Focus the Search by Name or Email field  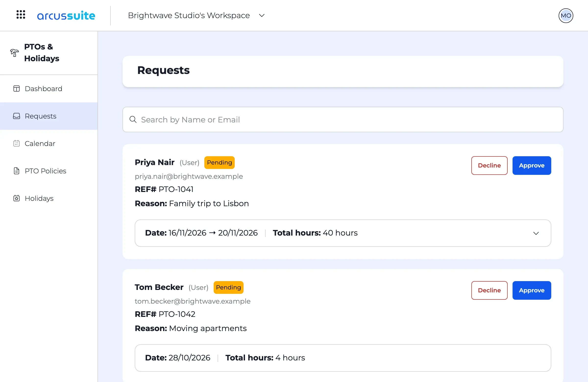click(x=343, y=119)
